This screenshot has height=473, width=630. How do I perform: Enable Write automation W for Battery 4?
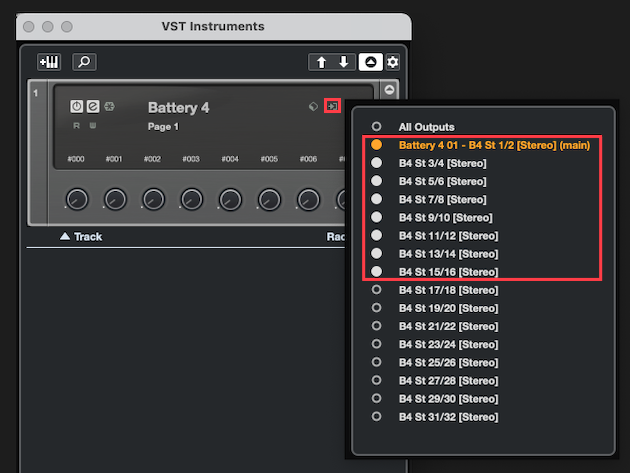(92, 126)
